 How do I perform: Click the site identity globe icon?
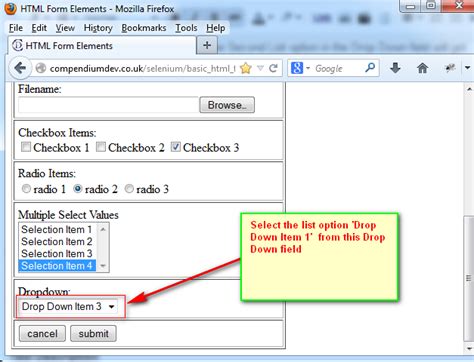click(x=41, y=68)
